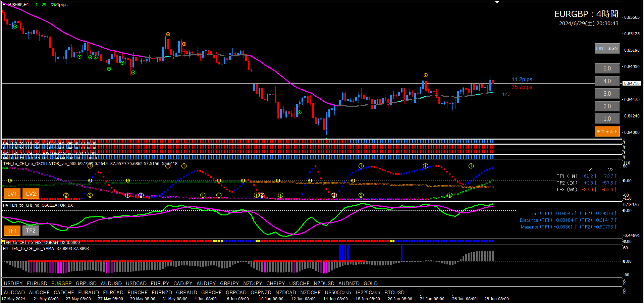644x304 pixels.
Task: Pick GBPAUD in the bottom symbol row
Action: [187, 293]
